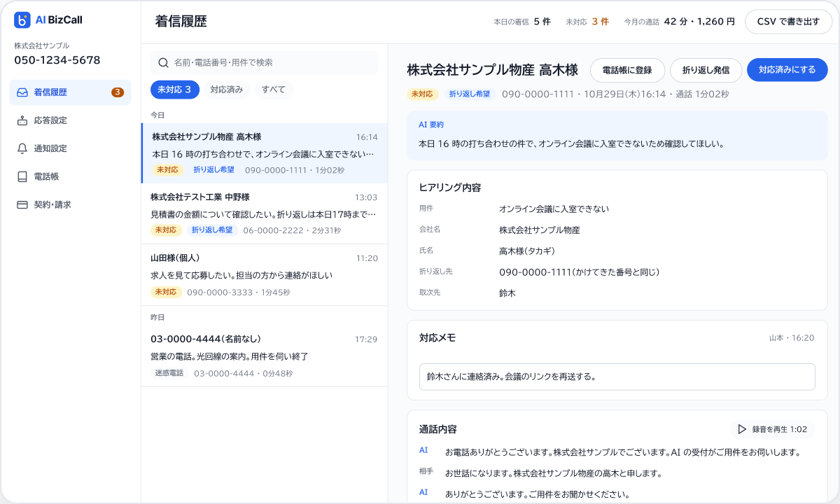
Task: Click the magnifier icon in search box
Action: [x=163, y=62]
